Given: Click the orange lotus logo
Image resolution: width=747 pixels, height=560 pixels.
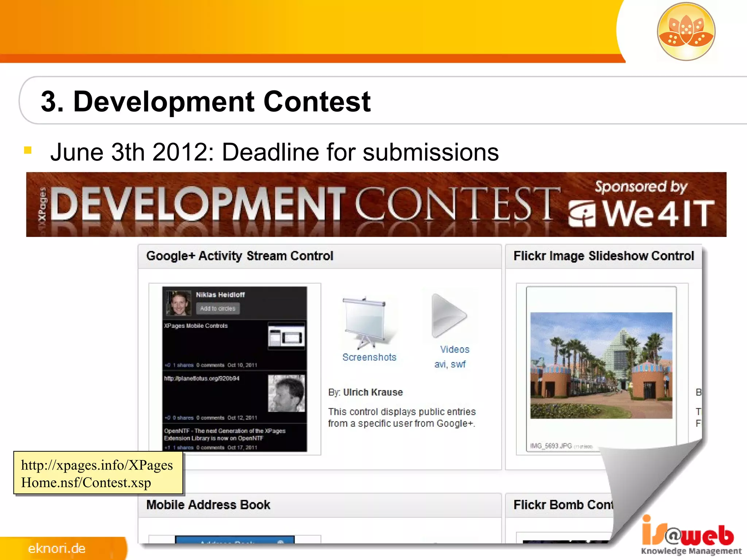Looking at the screenshot, I should click(x=686, y=31).
